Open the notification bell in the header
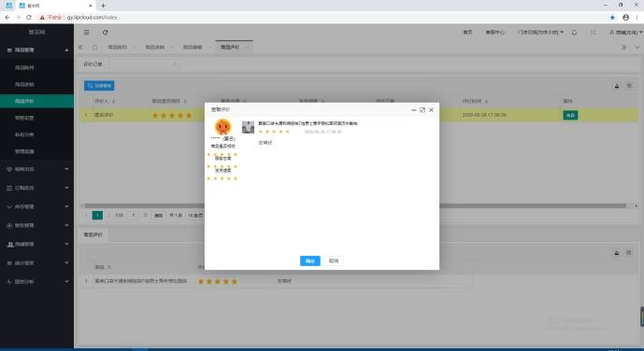This screenshot has height=351, width=644. pyautogui.click(x=574, y=32)
